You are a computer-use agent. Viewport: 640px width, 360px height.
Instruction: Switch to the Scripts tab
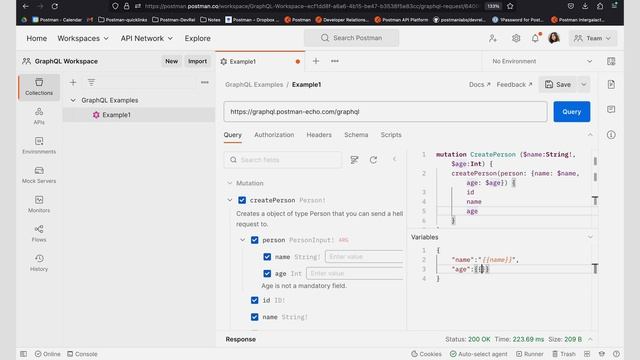tap(391, 135)
